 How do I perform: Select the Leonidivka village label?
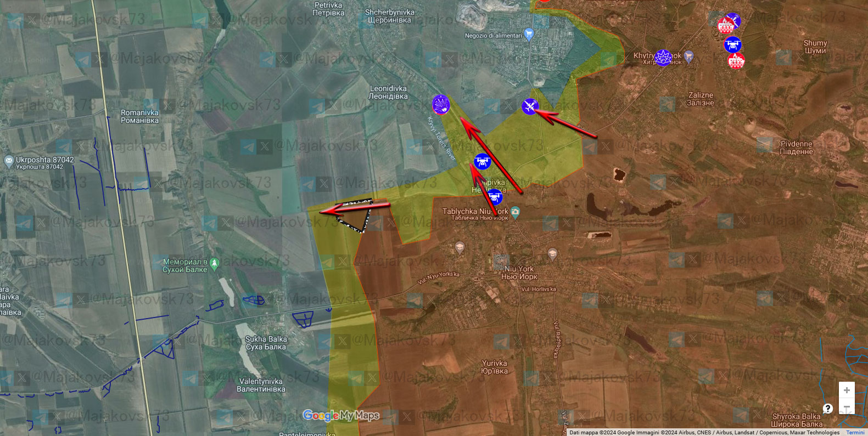[x=388, y=92]
